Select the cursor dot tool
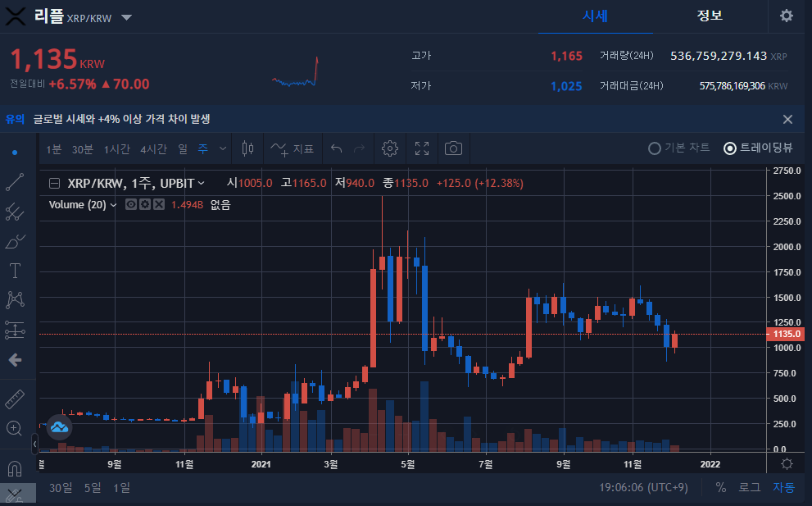Screen dimensions: 812x506 click(15, 153)
